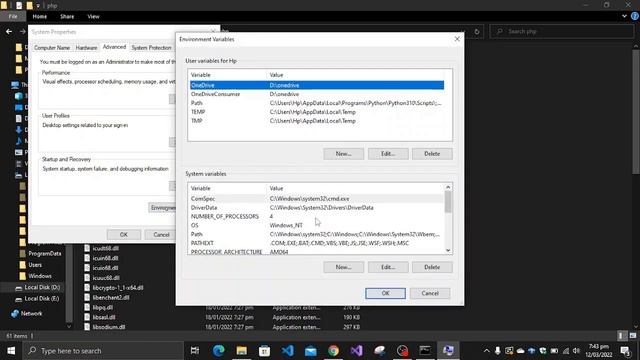Open the Command Prompt taskbar icon

[425, 350]
